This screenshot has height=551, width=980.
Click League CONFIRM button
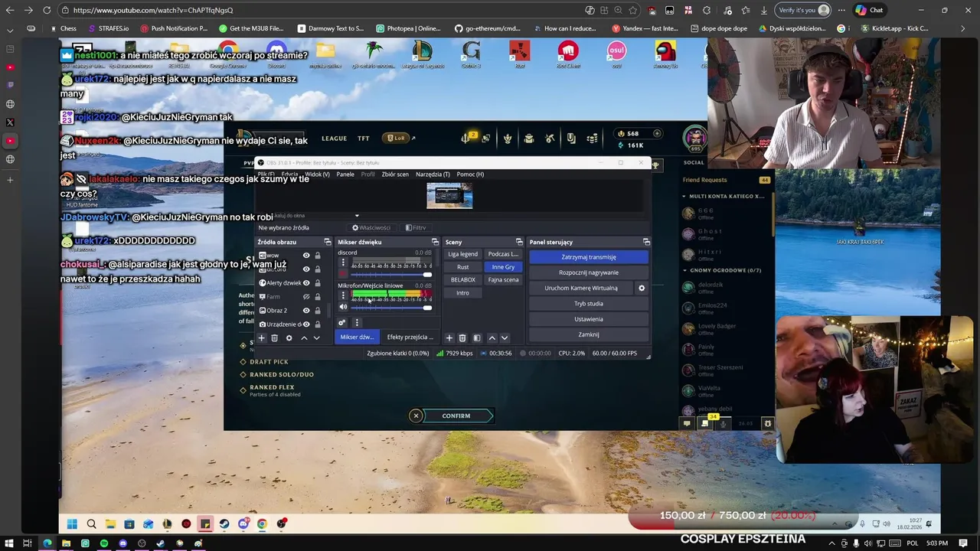tap(456, 416)
